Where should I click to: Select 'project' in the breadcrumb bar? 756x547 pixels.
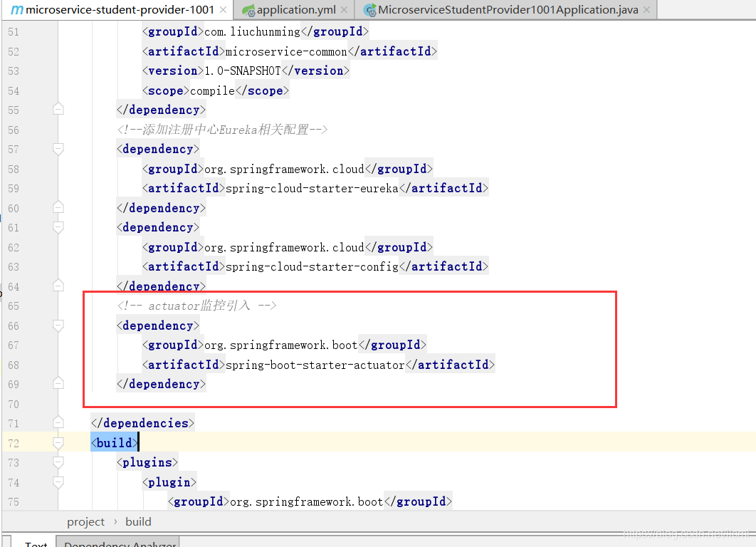pyautogui.click(x=86, y=522)
